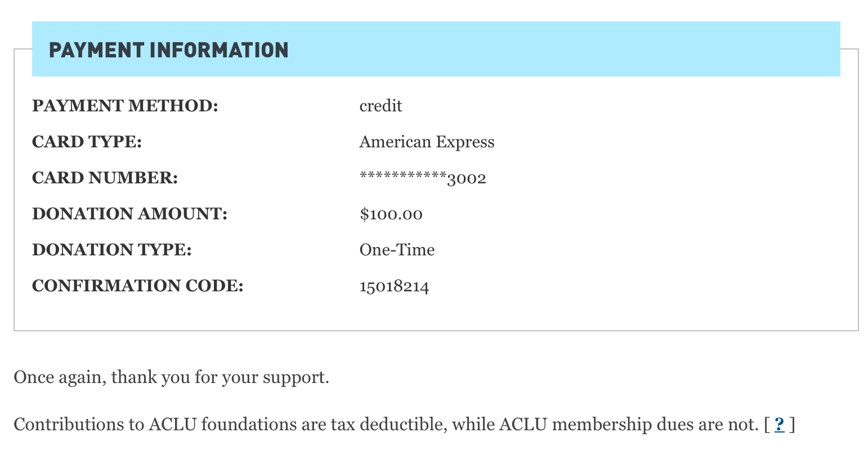Click the PAYMENT METHOD label
Image resolution: width=868 pixels, height=464 pixels.
point(125,106)
